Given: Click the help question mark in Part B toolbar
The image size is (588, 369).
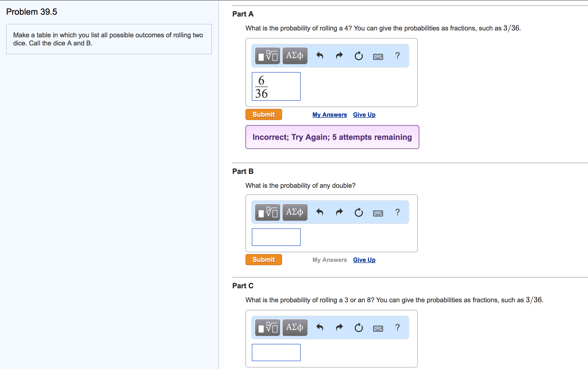Looking at the screenshot, I should click(397, 212).
